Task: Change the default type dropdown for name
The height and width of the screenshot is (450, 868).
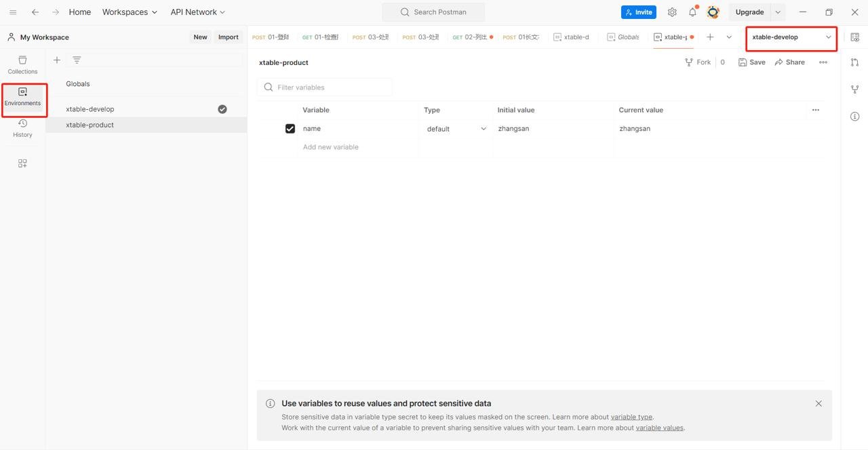Action: click(x=456, y=129)
